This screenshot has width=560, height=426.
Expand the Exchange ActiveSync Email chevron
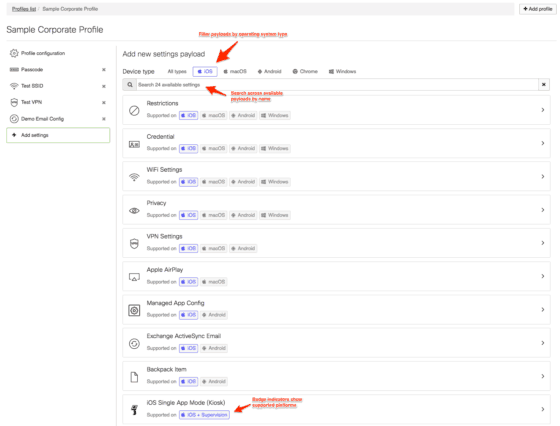[542, 343]
